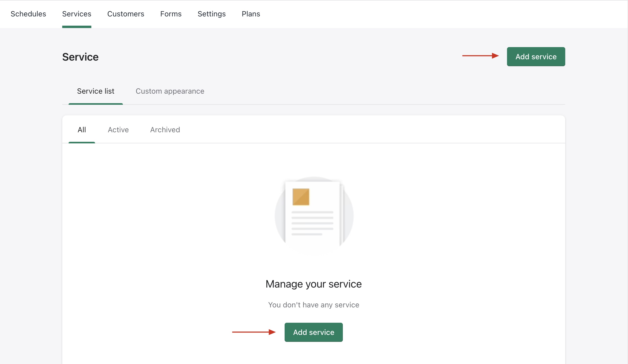Click the "You don't have any service" text
This screenshot has height=364, width=628.
[313, 305]
